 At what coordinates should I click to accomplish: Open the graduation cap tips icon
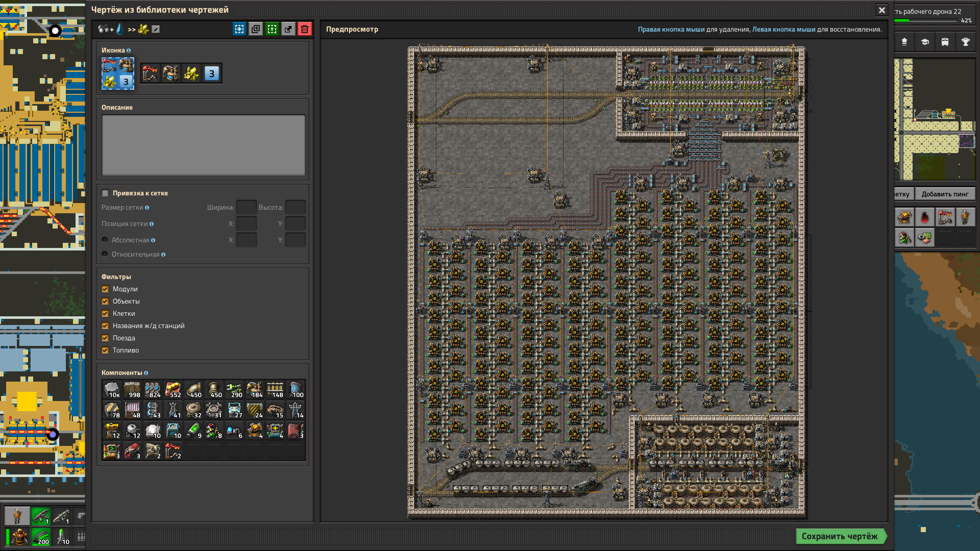click(925, 42)
